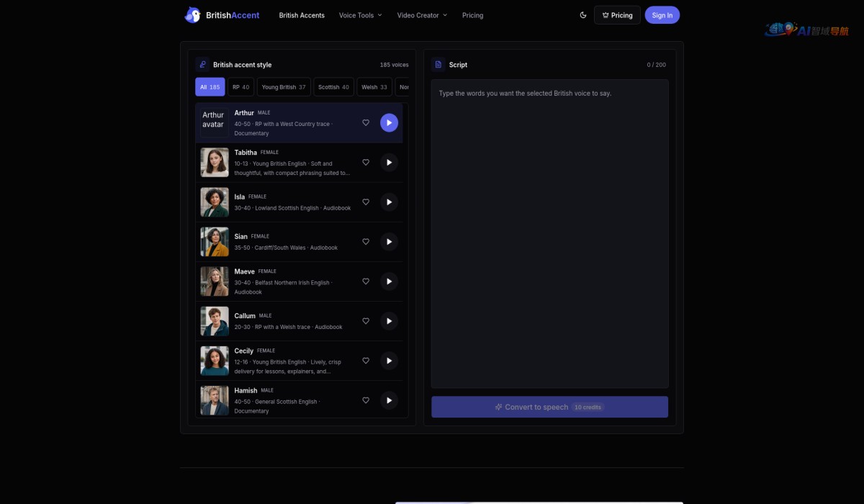Select the Tabitha voice name

[x=246, y=153]
